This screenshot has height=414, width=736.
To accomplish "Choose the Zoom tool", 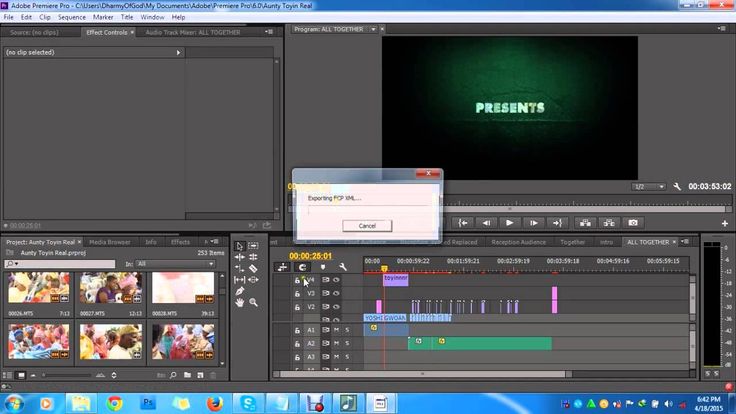I will coord(254,302).
